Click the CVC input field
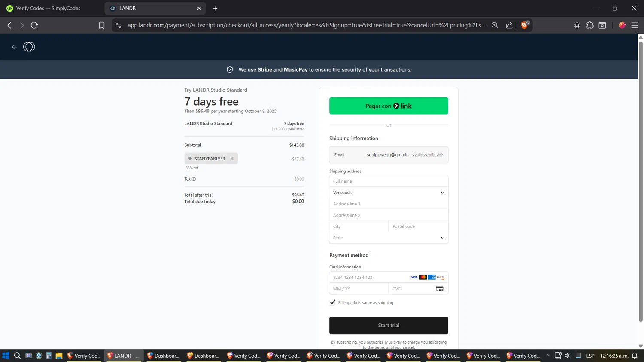The width and height of the screenshot is (644, 362). [x=418, y=289]
